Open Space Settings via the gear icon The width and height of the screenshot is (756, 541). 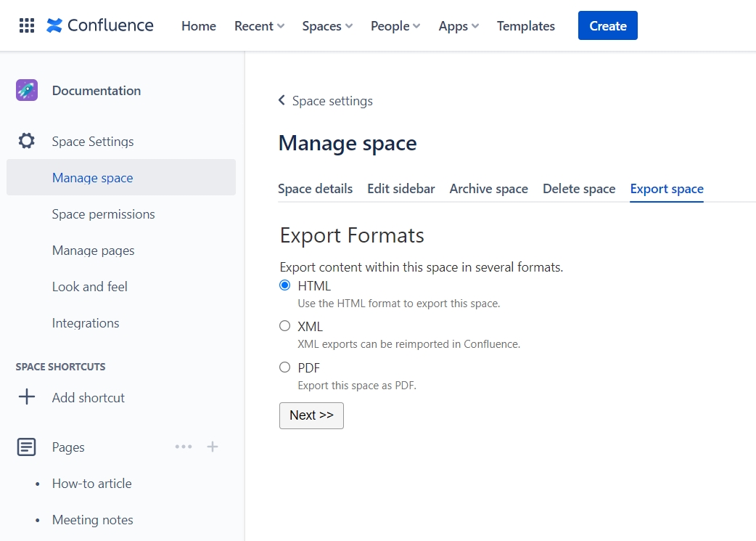[27, 141]
